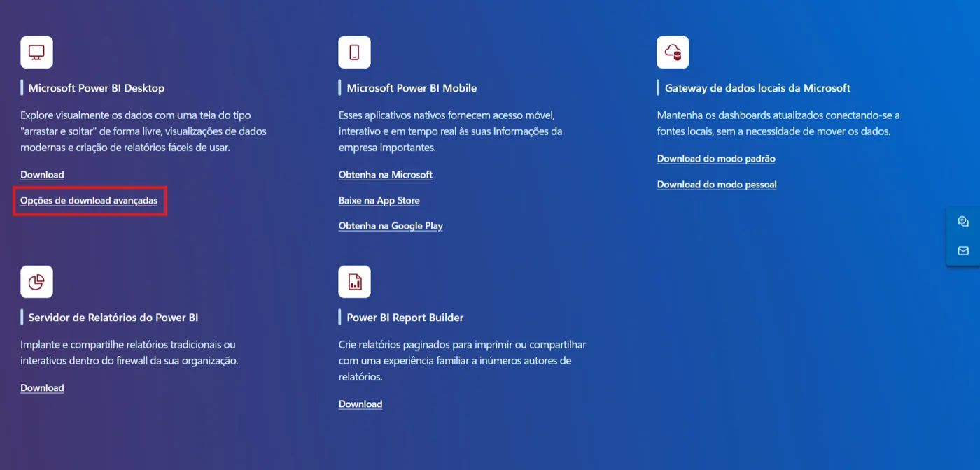Open Opções de download avançadas link
Image resolution: width=980 pixels, height=470 pixels.
click(x=89, y=201)
